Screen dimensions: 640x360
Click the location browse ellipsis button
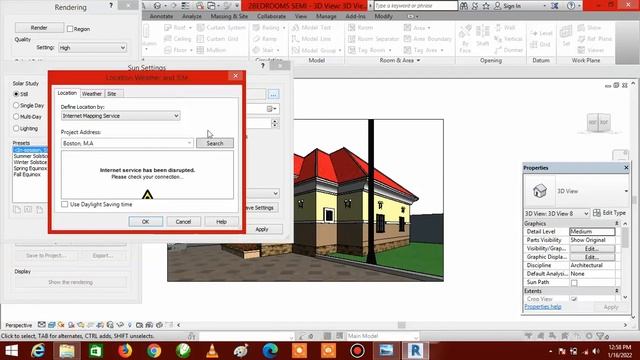[x=273, y=95]
